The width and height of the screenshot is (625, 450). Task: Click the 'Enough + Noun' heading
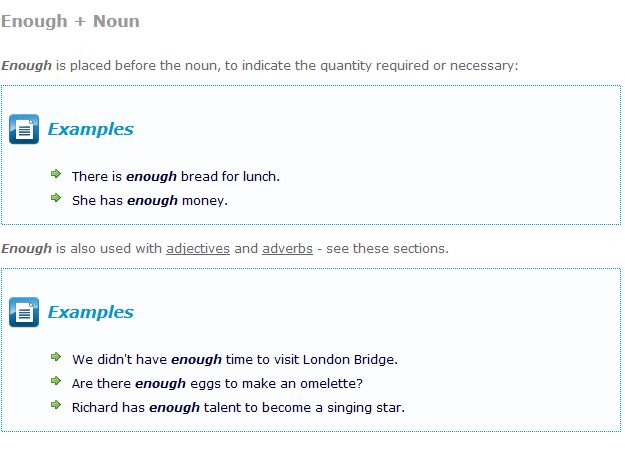coord(70,20)
